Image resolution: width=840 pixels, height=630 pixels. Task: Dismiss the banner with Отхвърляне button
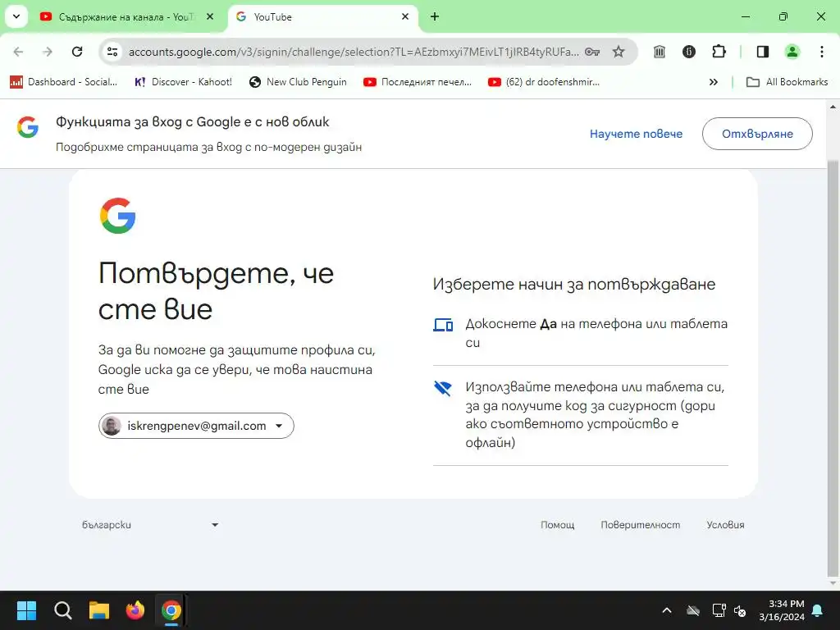[757, 134]
